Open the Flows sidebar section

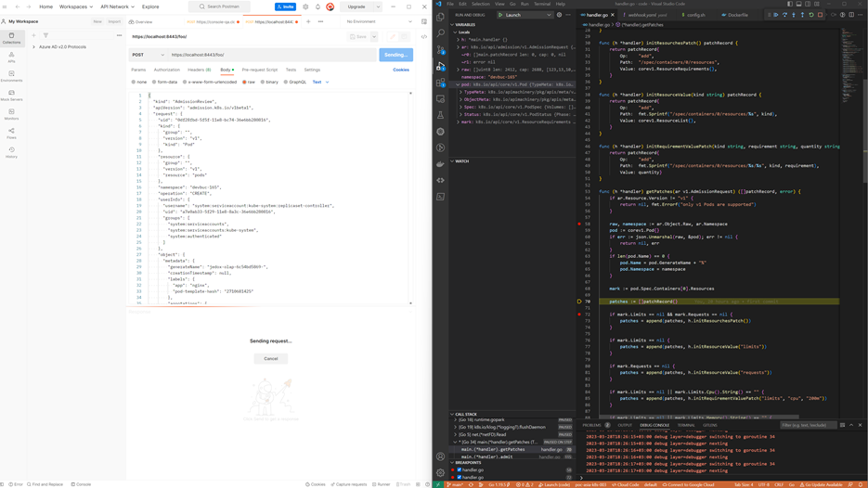[x=11, y=134]
